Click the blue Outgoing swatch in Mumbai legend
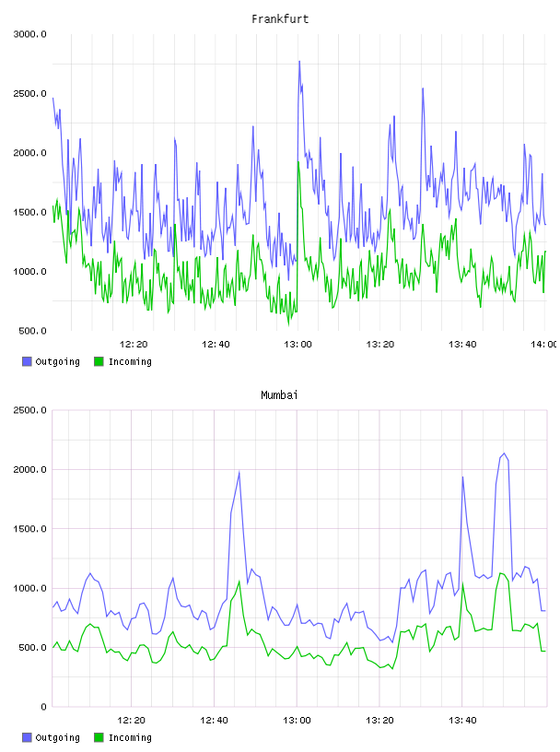This screenshot has width=560, height=752. (x=27, y=737)
